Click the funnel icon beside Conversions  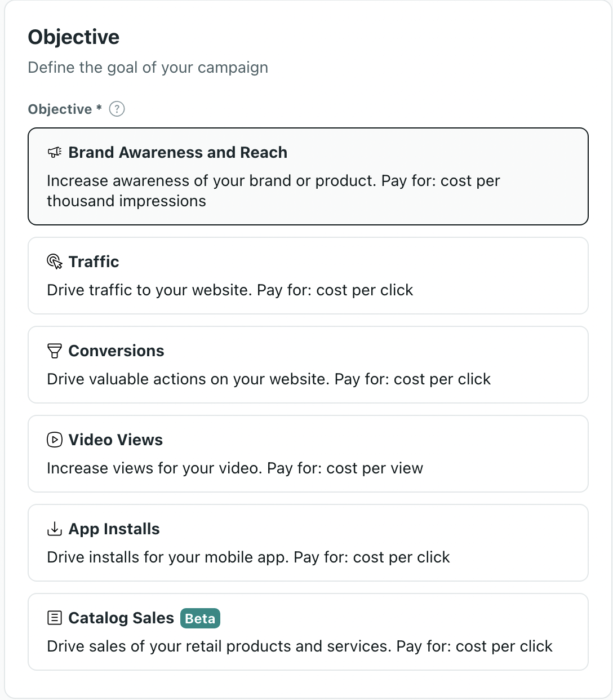(55, 351)
